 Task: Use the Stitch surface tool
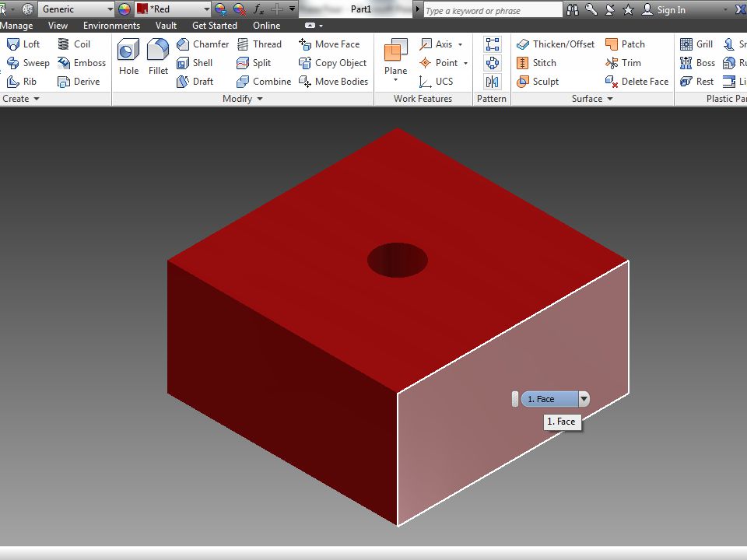pyautogui.click(x=536, y=63)
